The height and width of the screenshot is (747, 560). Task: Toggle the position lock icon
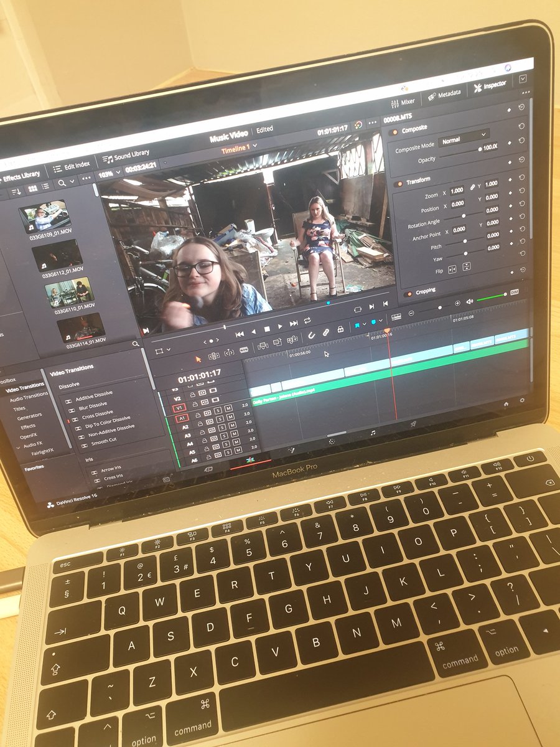tap(340, 329)
